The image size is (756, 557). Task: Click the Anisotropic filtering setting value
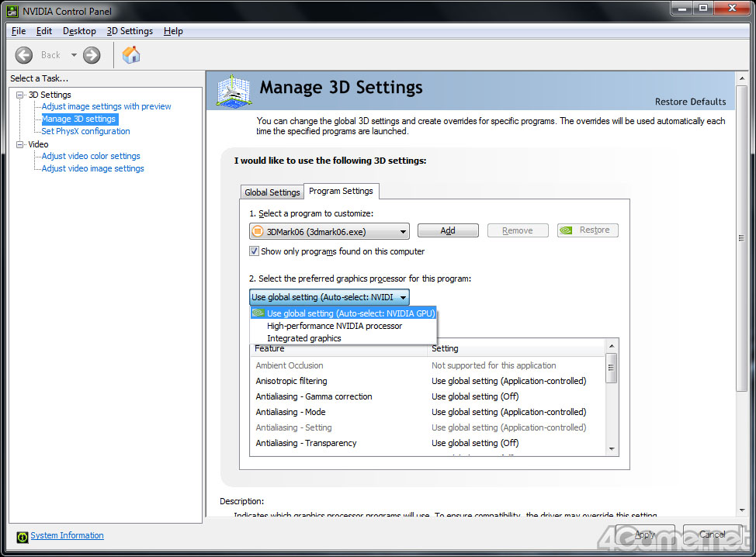pos(509,381)
